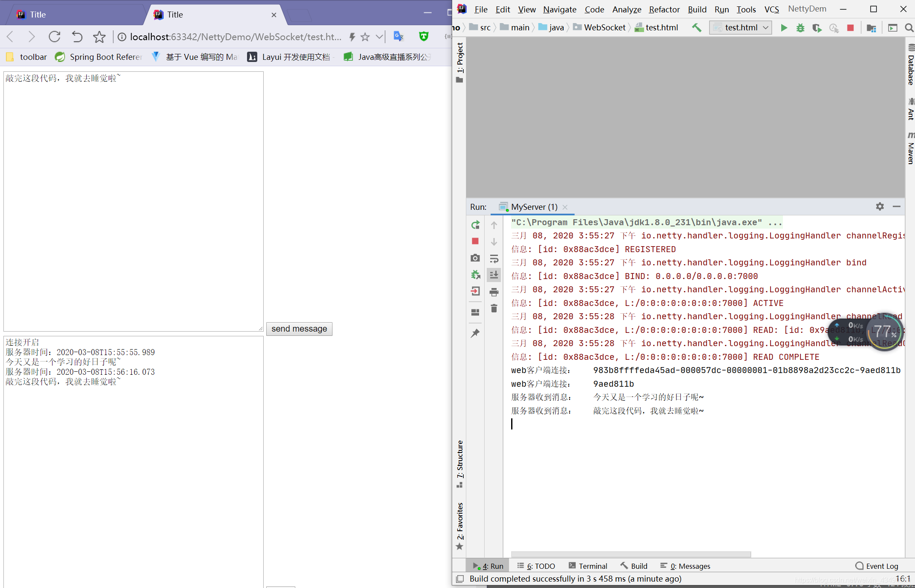915x588 pixels.
Task: Click in the response output textarea
Action: click(133, 462)
